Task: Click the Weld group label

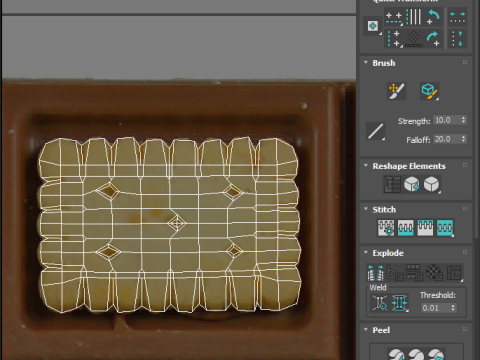Action: 378,287
